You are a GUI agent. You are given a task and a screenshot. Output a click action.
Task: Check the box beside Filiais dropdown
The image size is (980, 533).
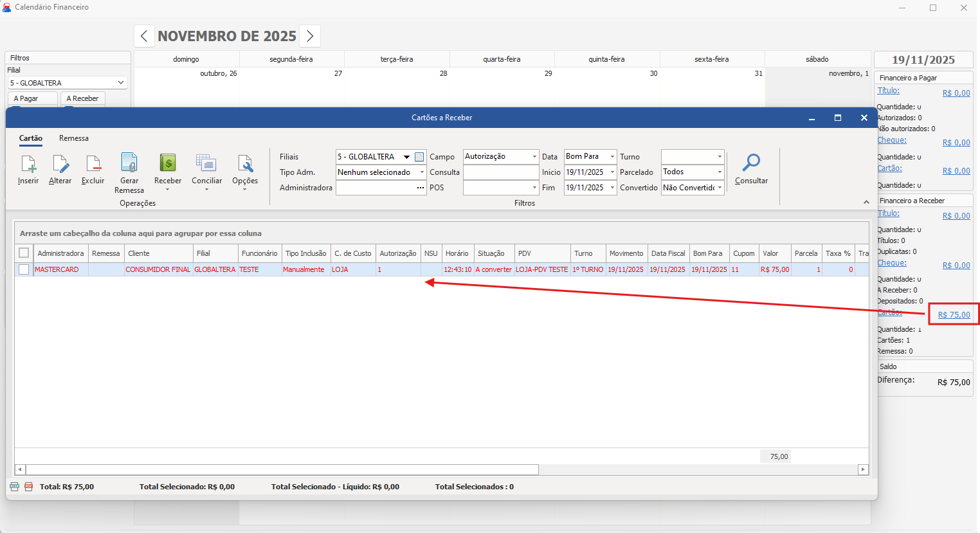coord(419,157)
